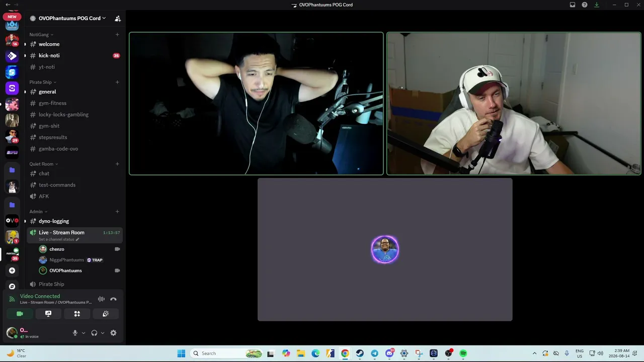Open User Settings gear
The image size is (644, 362).
tap(113, 333)
